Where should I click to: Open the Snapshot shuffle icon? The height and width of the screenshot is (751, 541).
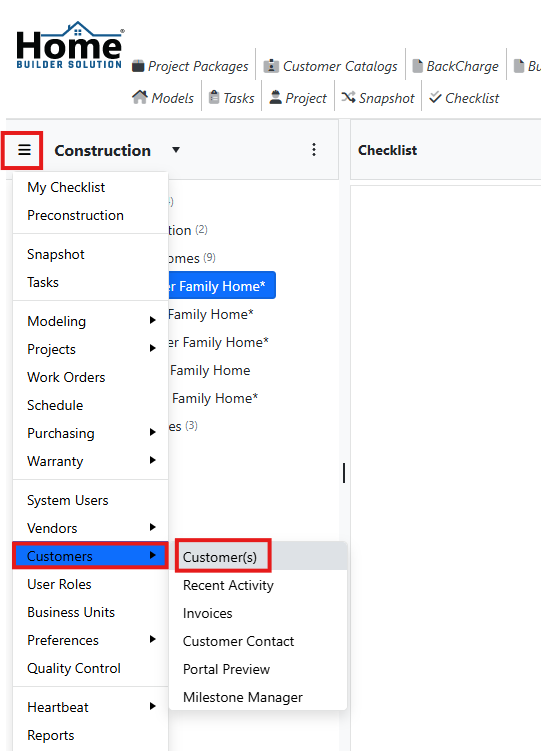click(348, 97)
